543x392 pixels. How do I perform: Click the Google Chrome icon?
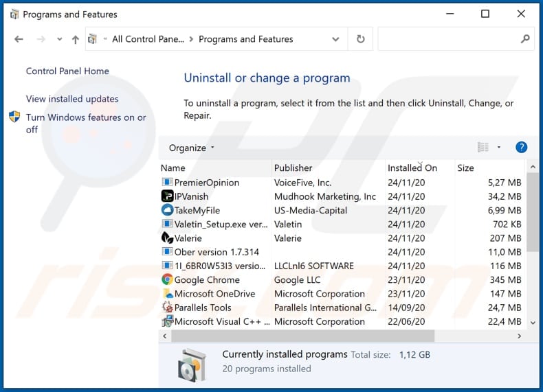(167, 279)
